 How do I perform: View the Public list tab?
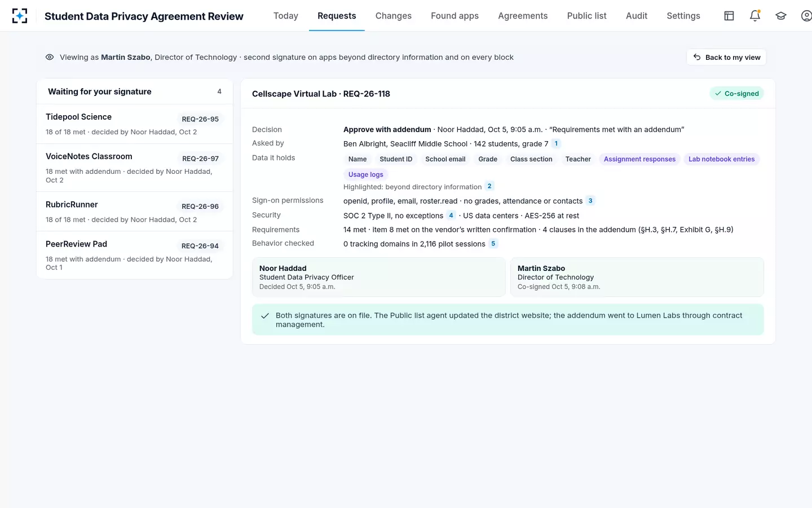tap(587, 16)
